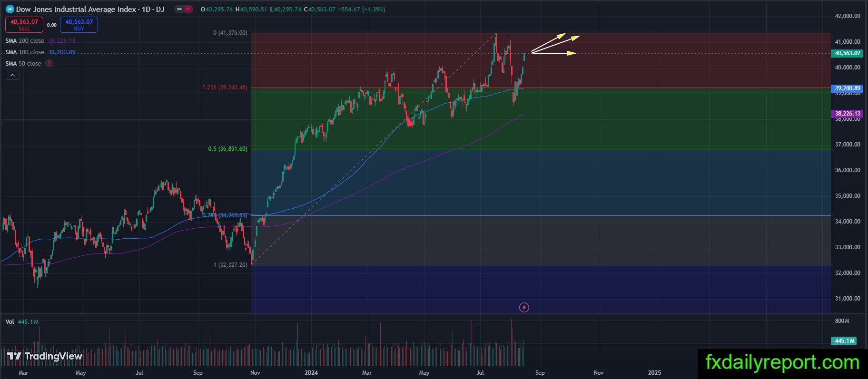Image resolution: width=868 pixels, height=379 pixels.
Task: Click the 41,000.00 price axis label
Action: [848, 42]
